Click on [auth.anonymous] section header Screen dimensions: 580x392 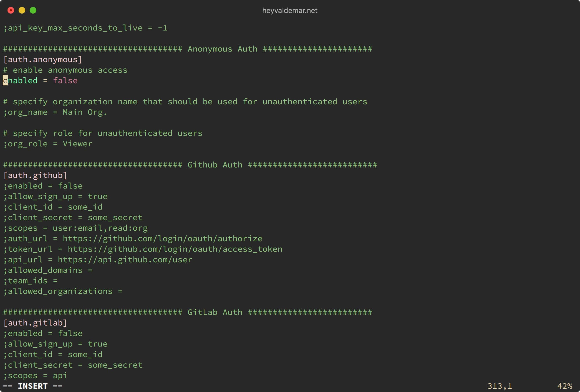[x=42, y=59]
